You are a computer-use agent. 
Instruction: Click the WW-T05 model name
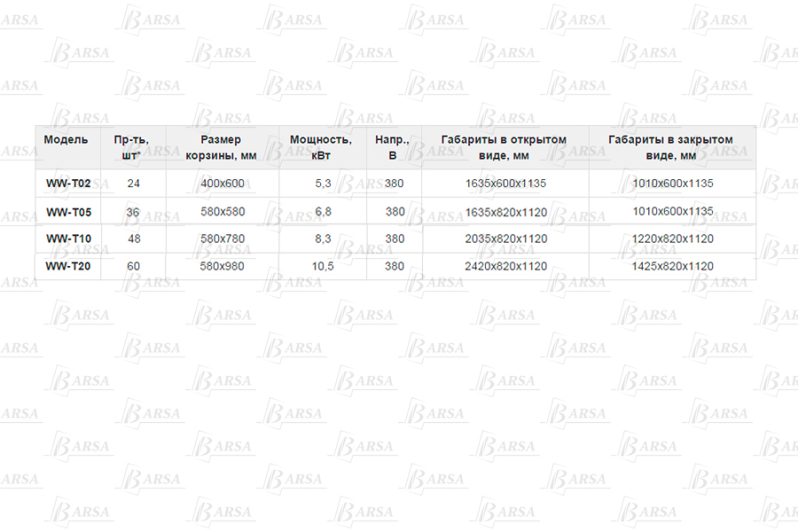tap(68, 212)
